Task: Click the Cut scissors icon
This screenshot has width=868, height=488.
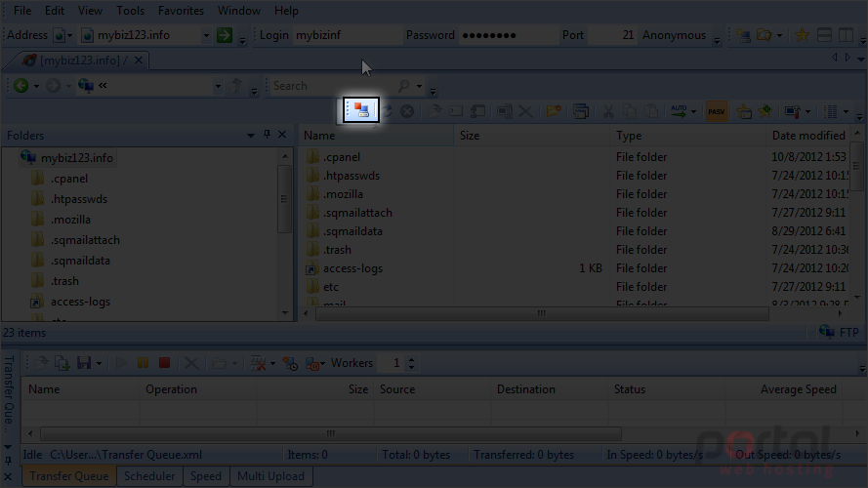Action: [x=608, y=111]
